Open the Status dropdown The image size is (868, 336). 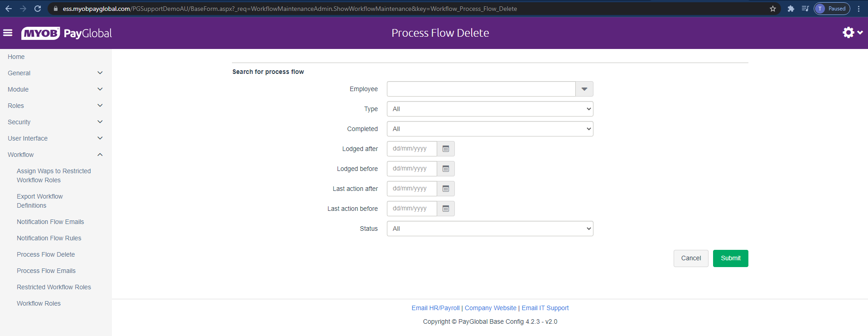490,229
